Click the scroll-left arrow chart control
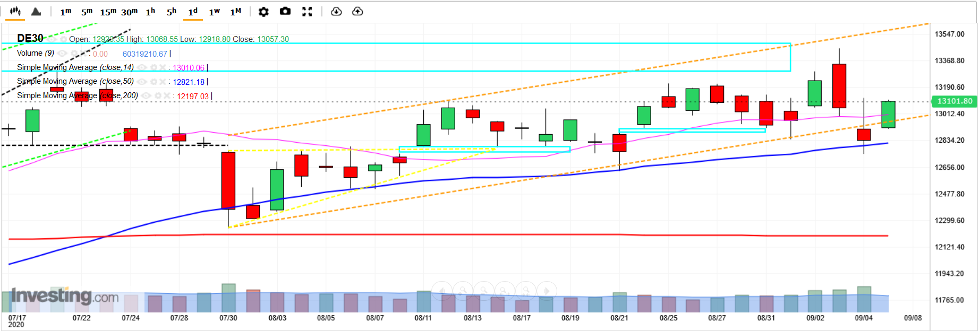Image resolution: width=980 pixels, height=331 pixels. point(442,291)
